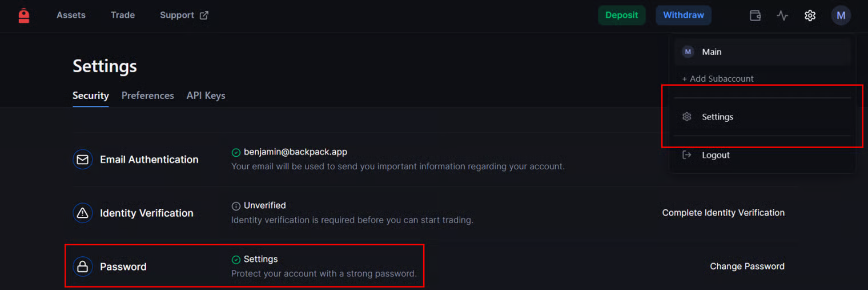Select the Security tab
This screenshot has height=290, width=868.
[90, 96]
